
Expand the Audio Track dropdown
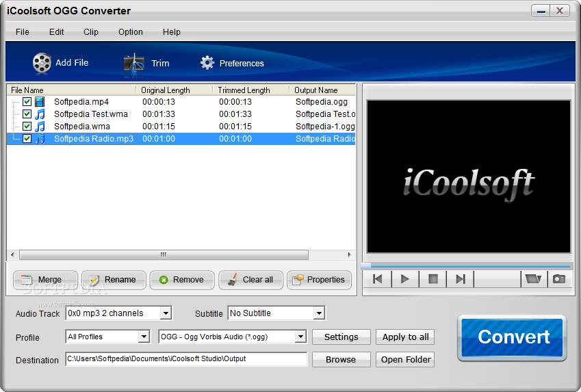pos(166,313)
